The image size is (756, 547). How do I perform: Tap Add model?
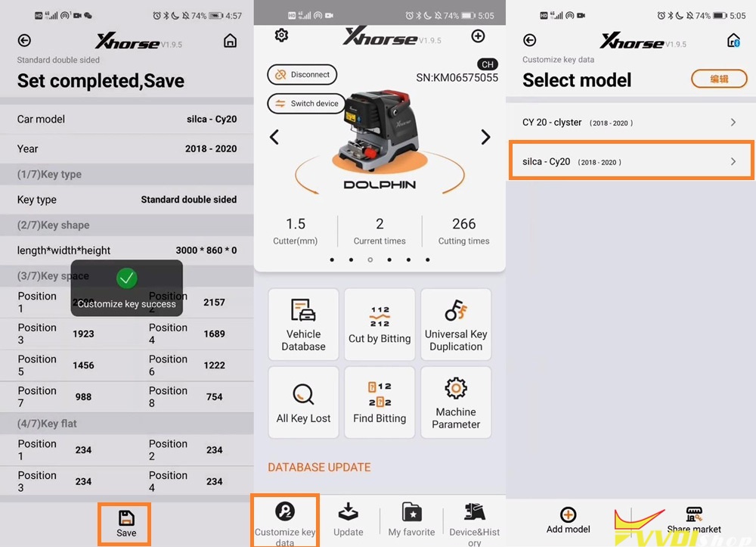(568, 521)
